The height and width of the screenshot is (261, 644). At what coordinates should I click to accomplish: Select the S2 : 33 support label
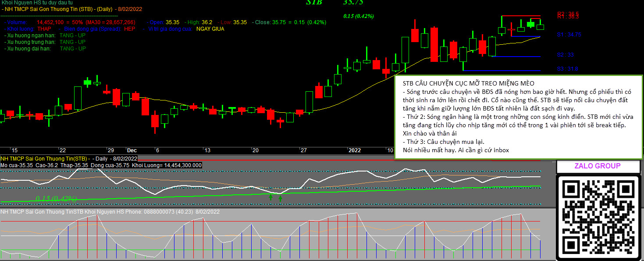pyautogui.click(x=565, y=55)
